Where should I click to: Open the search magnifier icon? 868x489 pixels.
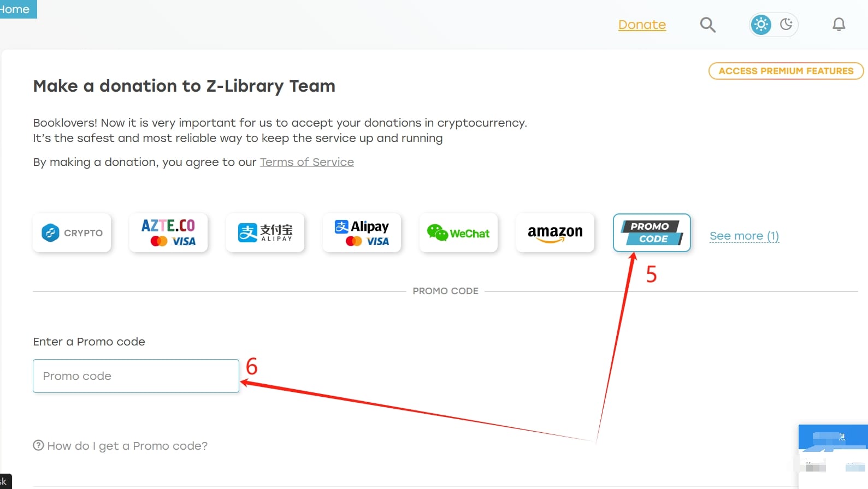pos(707,25)
